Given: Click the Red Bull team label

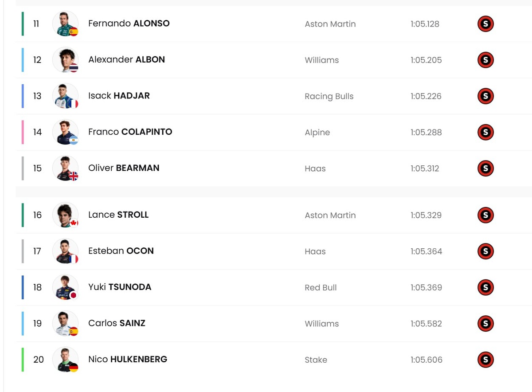Looking at the screenshot, I should (x=321, y=287).
